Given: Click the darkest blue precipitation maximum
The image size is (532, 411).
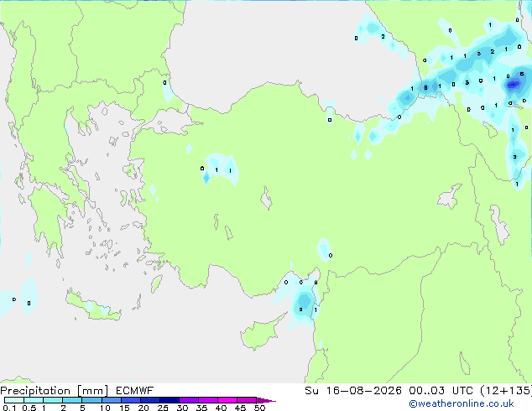Looking at the screenshot, I should (513, 84).
